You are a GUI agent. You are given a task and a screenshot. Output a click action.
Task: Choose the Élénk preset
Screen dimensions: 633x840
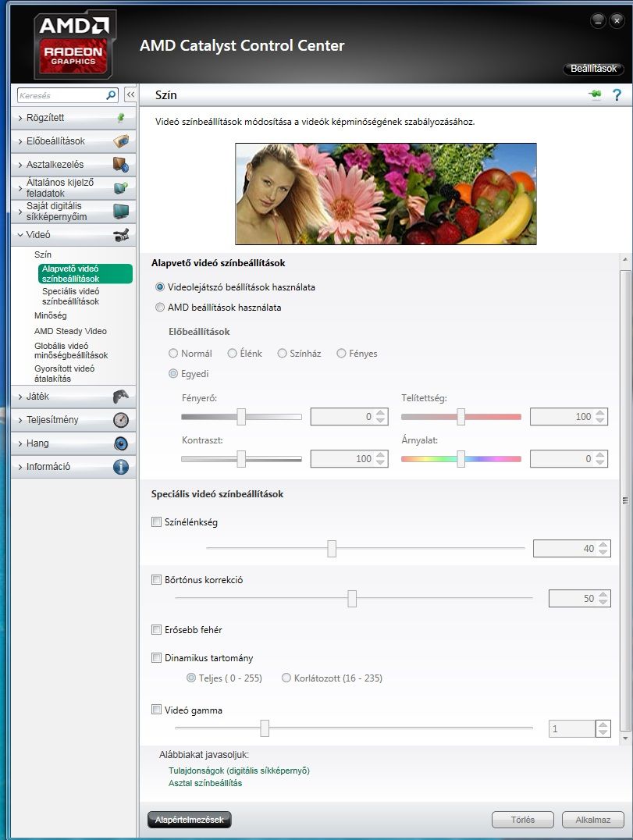(x=232, y=354)
